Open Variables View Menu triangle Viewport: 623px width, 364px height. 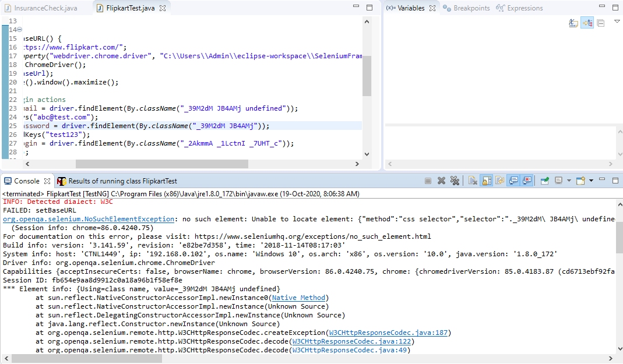coord(617,22)
